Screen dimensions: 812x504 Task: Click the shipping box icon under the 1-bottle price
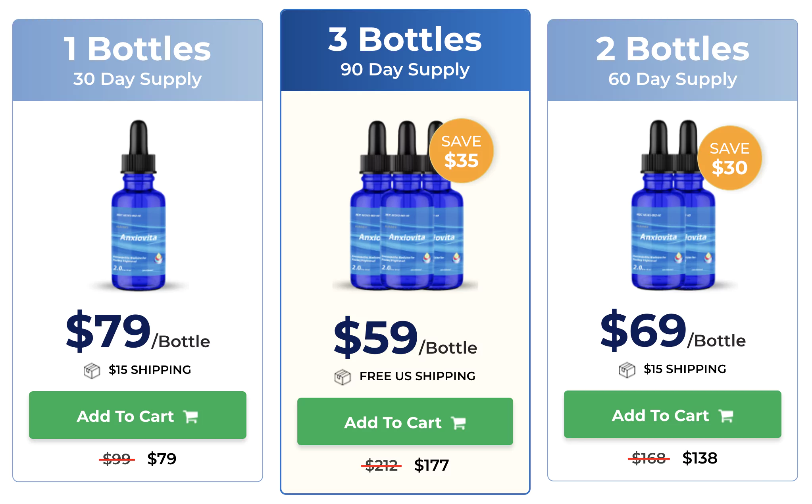coord(92,370)
